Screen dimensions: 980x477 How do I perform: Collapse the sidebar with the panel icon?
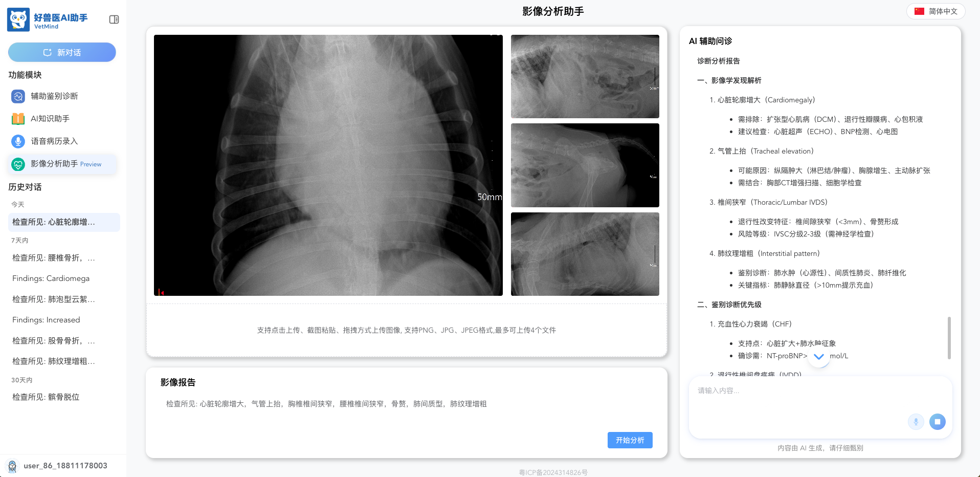114,19
